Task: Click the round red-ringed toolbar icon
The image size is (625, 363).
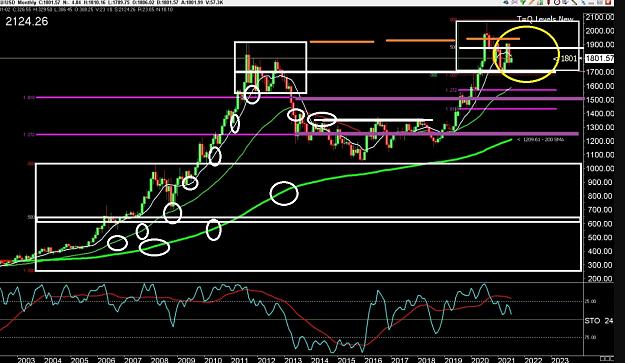Action: [557, 2]
